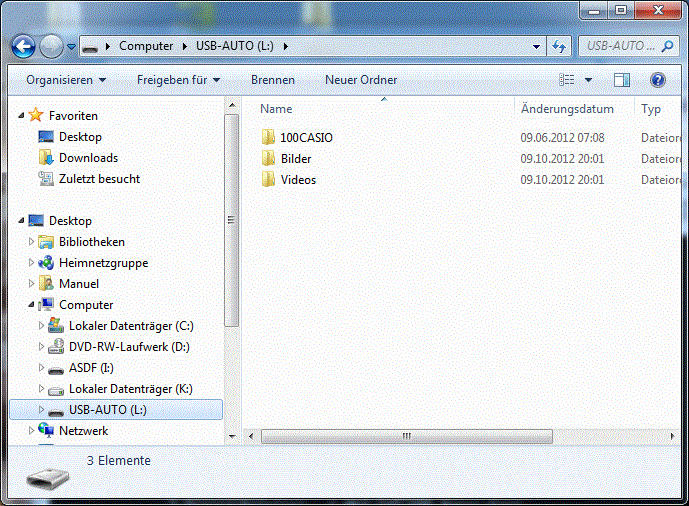Select the USB-AUTO (L:) breadcrumb segment
The width and height of the screenshot is (689, 506).
pos(235,46)
